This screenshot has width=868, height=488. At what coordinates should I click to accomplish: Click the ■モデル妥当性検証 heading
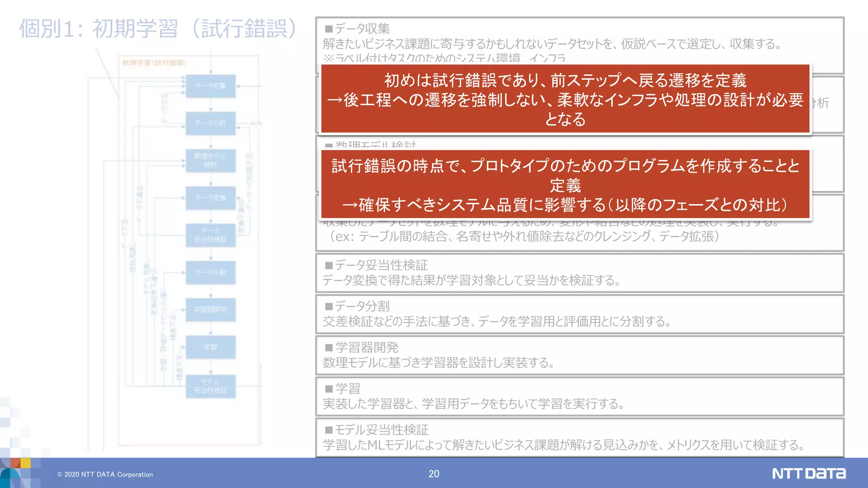pos(377,430)
